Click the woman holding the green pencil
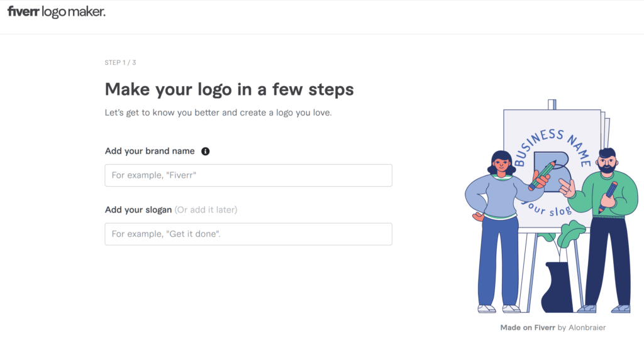 pos(501,231)
